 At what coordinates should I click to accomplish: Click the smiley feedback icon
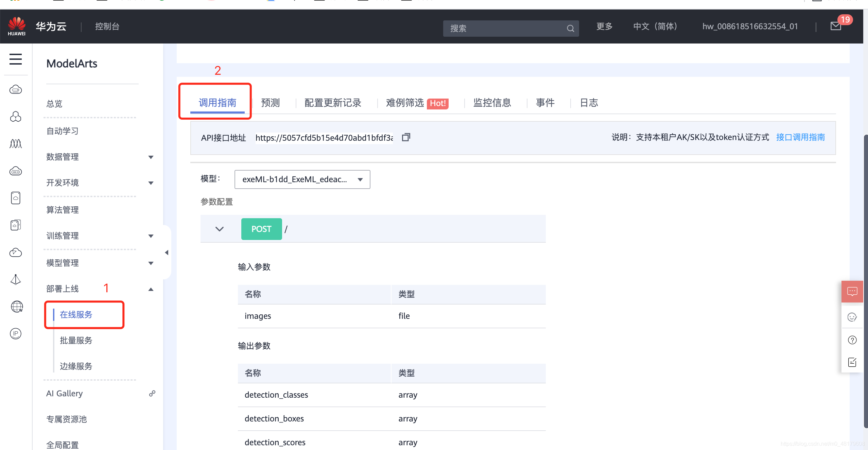coord(852,317)
